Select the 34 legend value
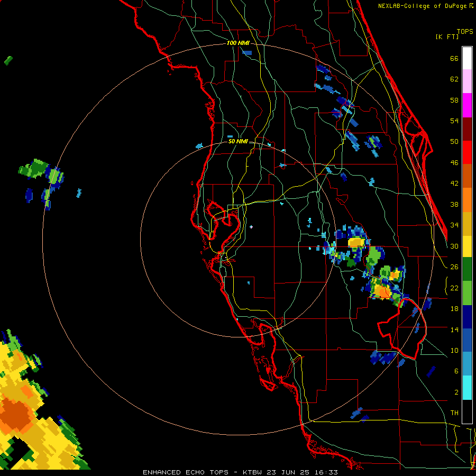Viewport: 476px width, 476px height. coord(454,225)
